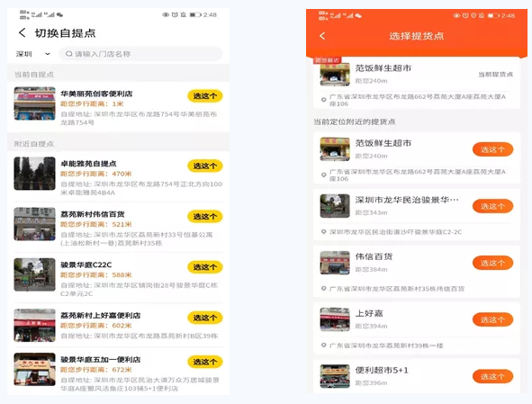Select the 卓能雅苑自提点 store name
The width and height of the screenshot is (532, 404).
[x=88, y=164]
